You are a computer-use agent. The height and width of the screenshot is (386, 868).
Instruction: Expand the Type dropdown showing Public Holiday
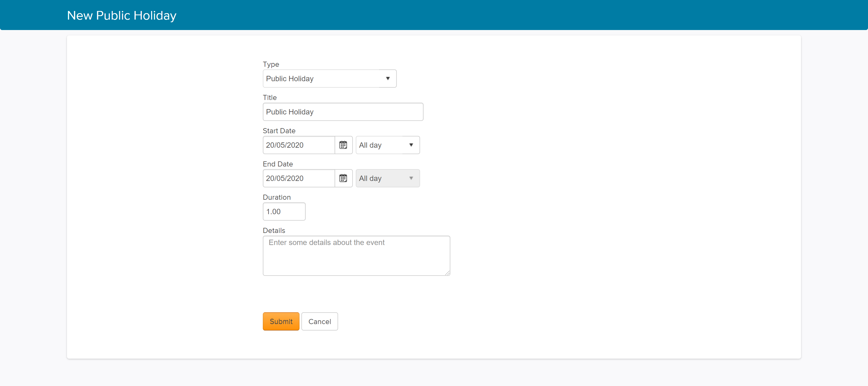330,79
